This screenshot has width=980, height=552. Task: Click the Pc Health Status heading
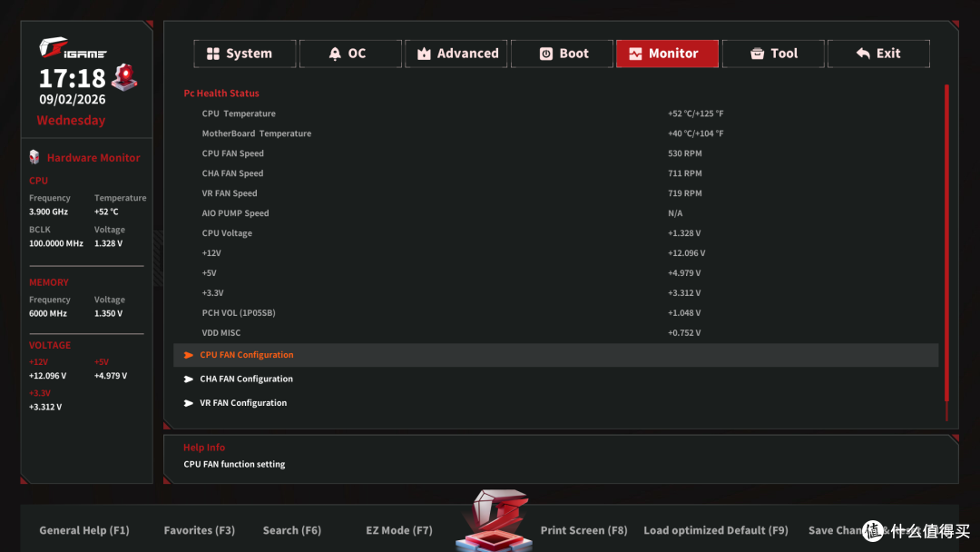click(x=221, y=94)
